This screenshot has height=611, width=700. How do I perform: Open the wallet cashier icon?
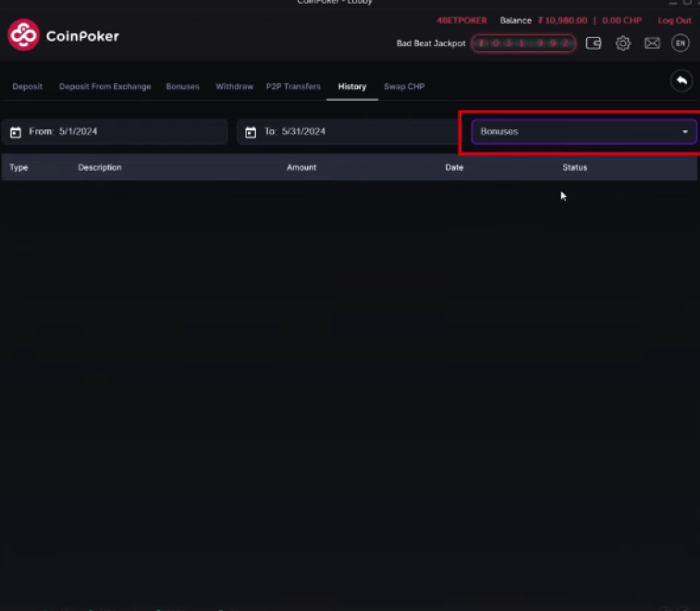pos(594,43)
